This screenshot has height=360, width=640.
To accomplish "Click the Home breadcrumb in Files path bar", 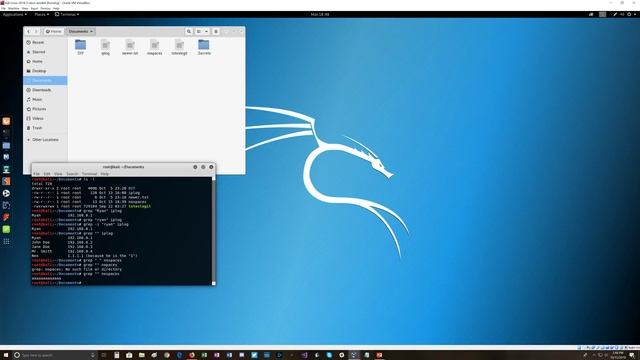I will (x=53, y=31).
